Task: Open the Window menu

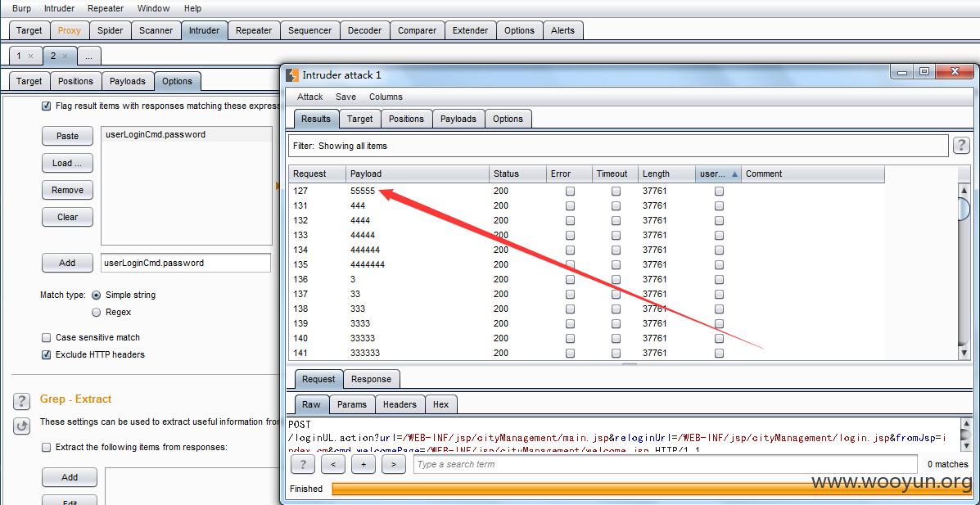Action: coord(153,8)
